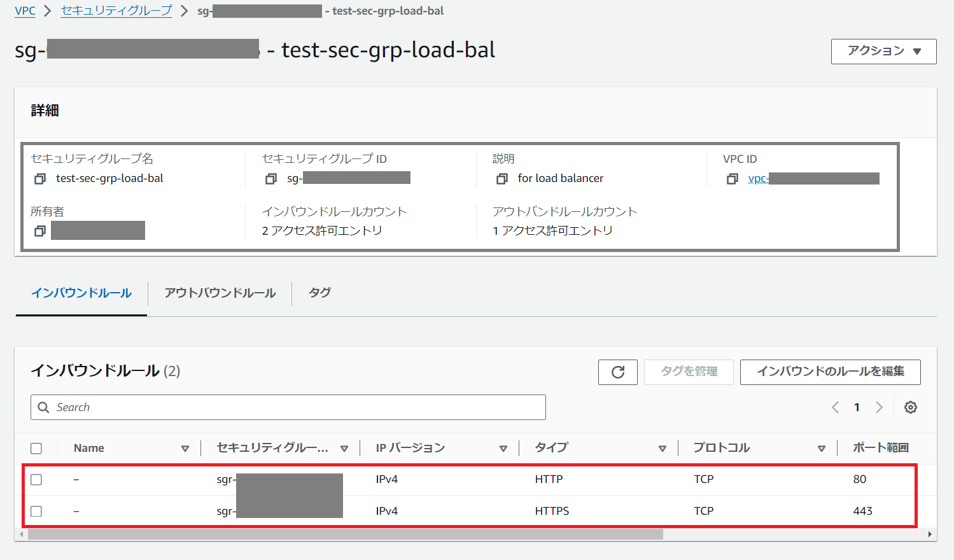Refresh the inbound rules list
954x560 pixels.
point(617,372)
